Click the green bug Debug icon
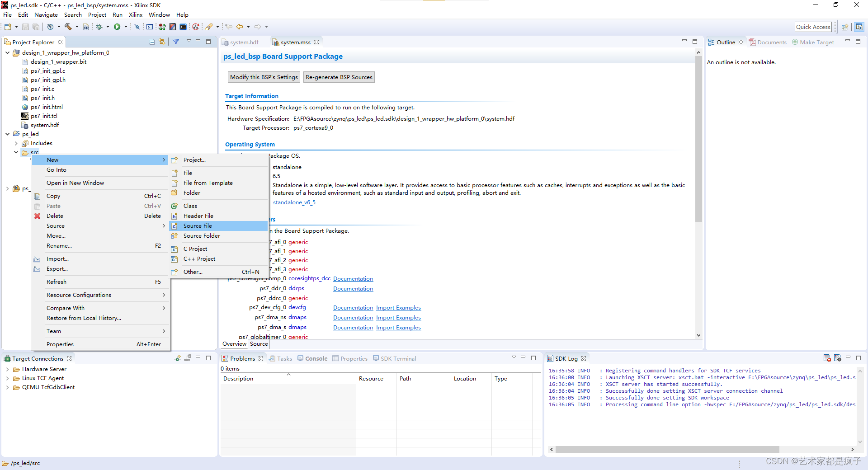This screenshot has height=470, width=868. pyautogui.click(x=99, y=27)
